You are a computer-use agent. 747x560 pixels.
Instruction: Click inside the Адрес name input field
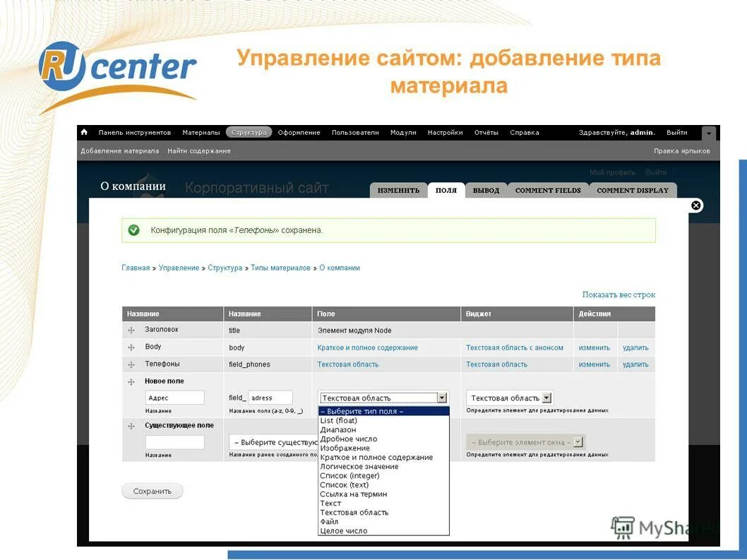point(175,397)
